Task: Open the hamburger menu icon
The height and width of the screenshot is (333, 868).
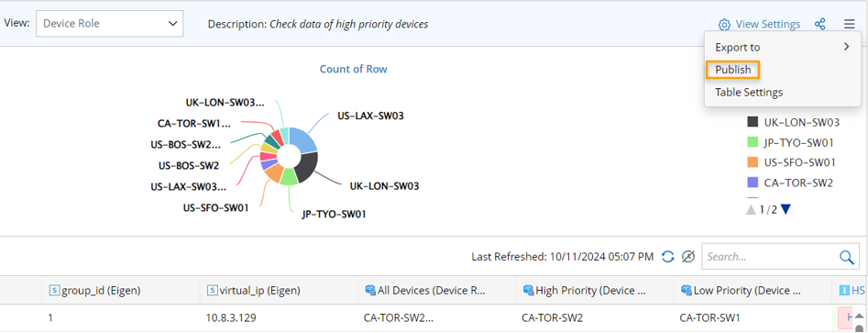Action: [850, 24]
